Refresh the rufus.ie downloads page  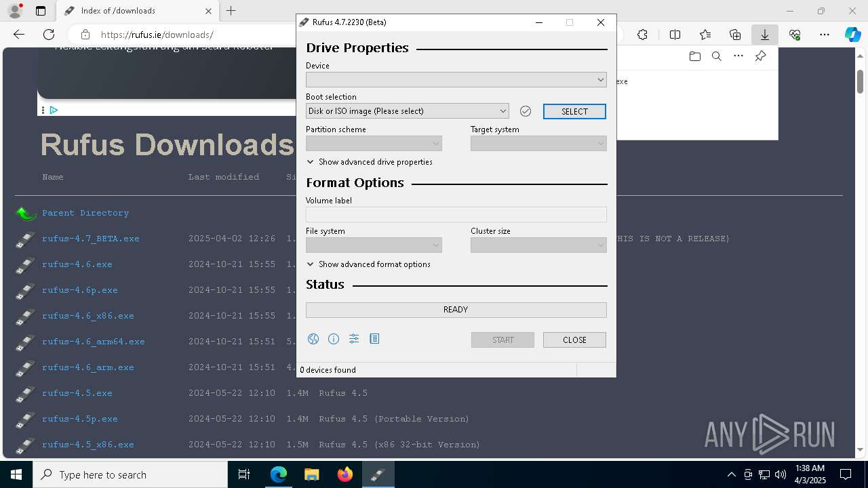coord(49,35)
